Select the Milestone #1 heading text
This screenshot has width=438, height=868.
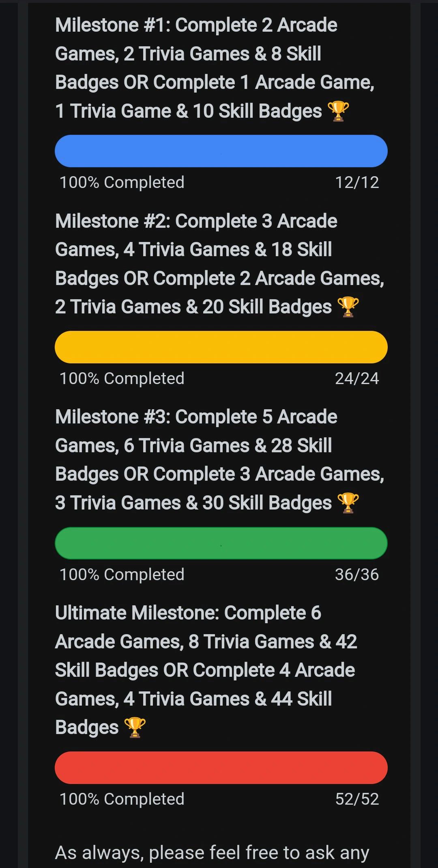point(215,68)
